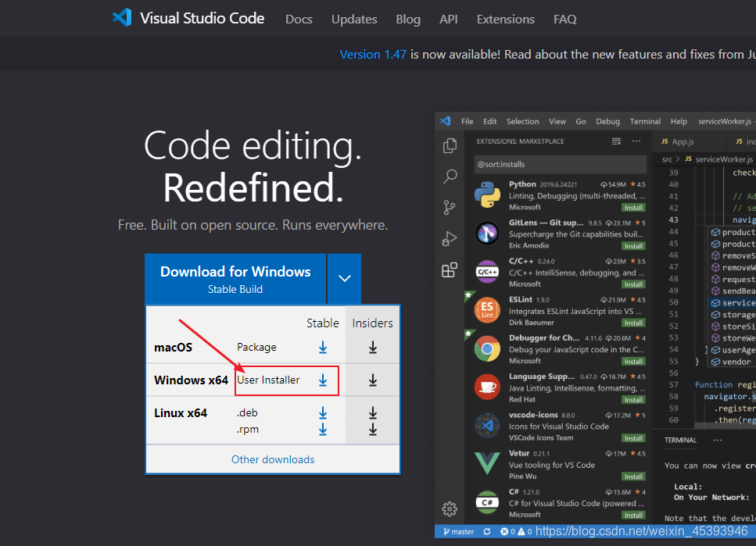
Task: Click the ESLint extension icon
Action: click(487, 310)
